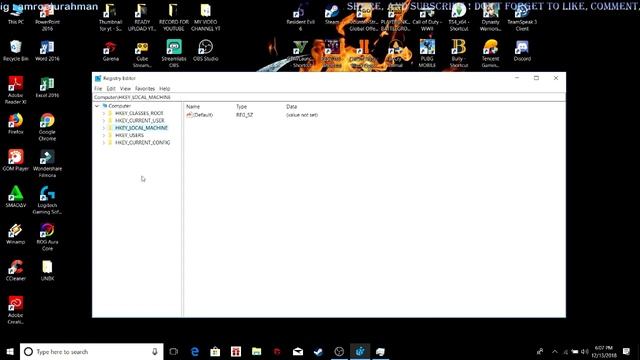The image size is (640, 360).
Task: Select the Firefox desktop icon
Action: (16, 124)
